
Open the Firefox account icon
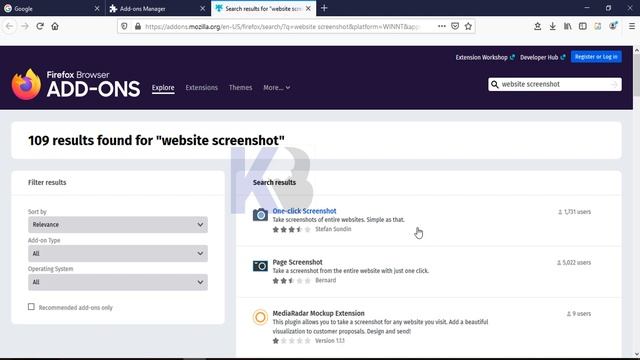point(613,26)
